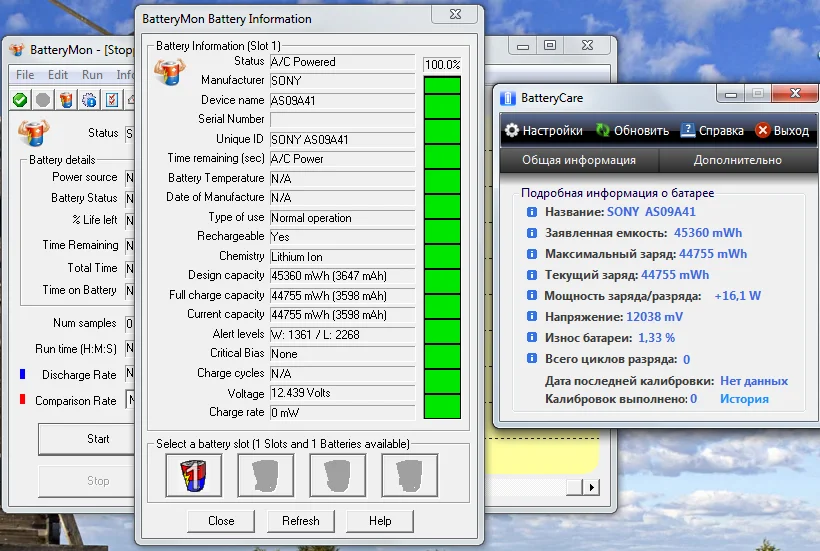Viewport: 820px width, 551px height.
Task: Click the Нет данных calibration date link
Action: coord(754,381)
